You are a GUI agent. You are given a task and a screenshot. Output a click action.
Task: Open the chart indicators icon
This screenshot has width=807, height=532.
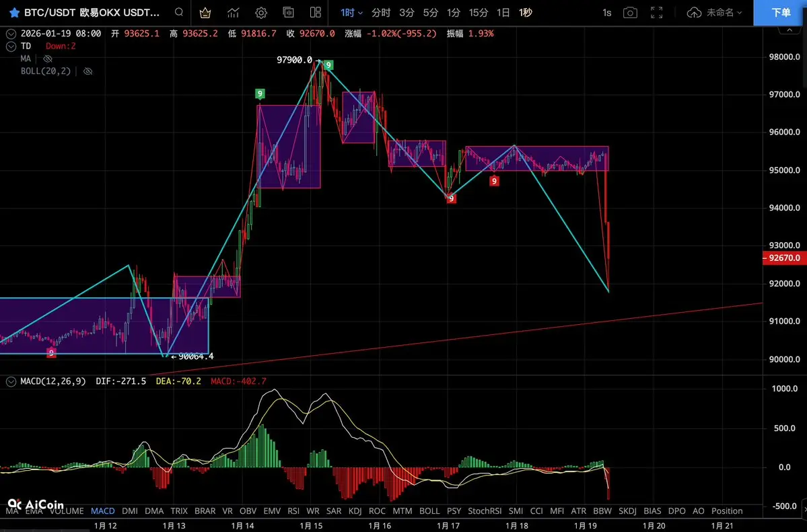coord(233,12)
